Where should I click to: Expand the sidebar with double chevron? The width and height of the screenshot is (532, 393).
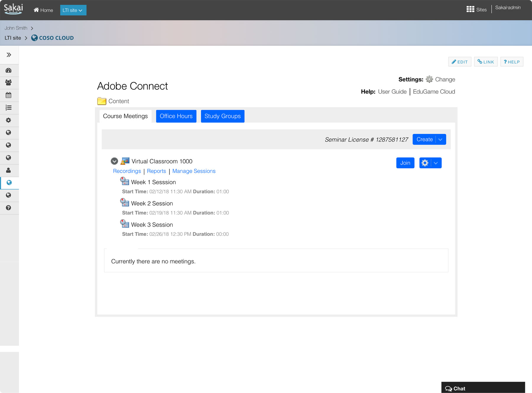click(x=9, y=55)
